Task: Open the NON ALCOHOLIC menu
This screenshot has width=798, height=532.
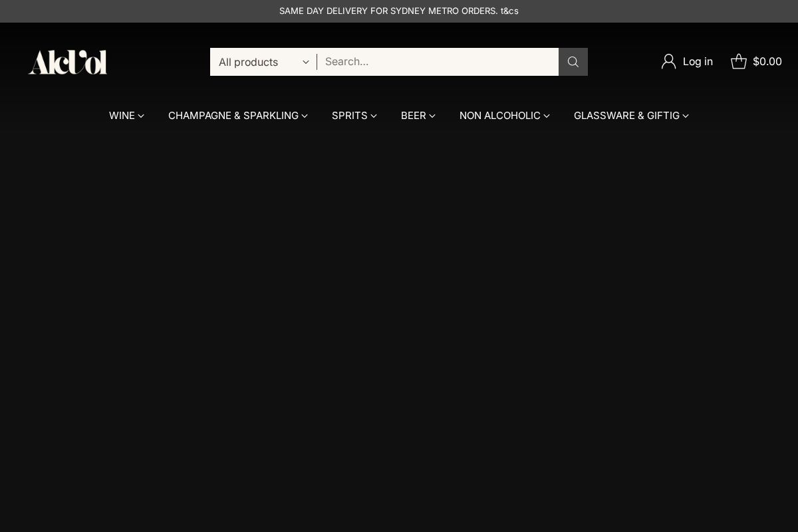Action: pos(499,116)
